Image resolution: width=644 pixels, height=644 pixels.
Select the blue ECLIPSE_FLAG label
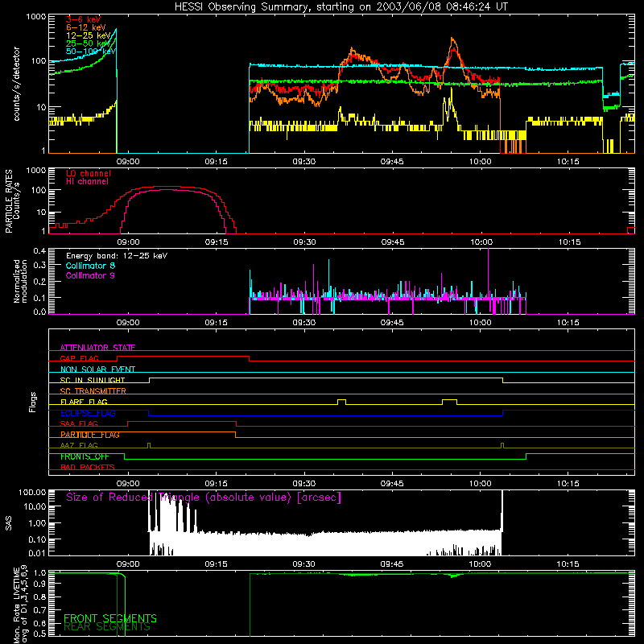[88, 413]
